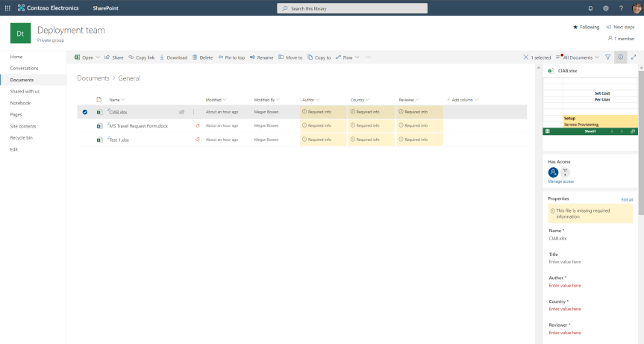
Task: Open the settings gear icon
Action: pos(606,8)
